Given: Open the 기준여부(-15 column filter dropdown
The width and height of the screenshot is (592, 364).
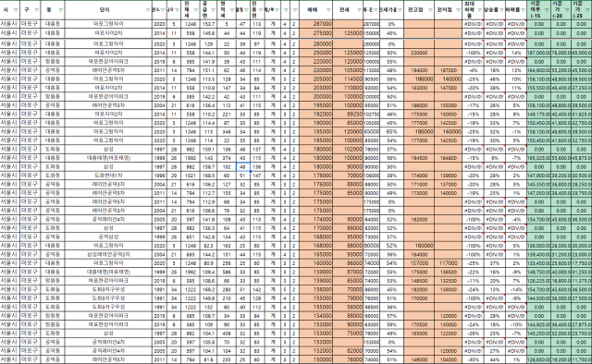Looking at the screenshot, I should [x=547, y=10].
